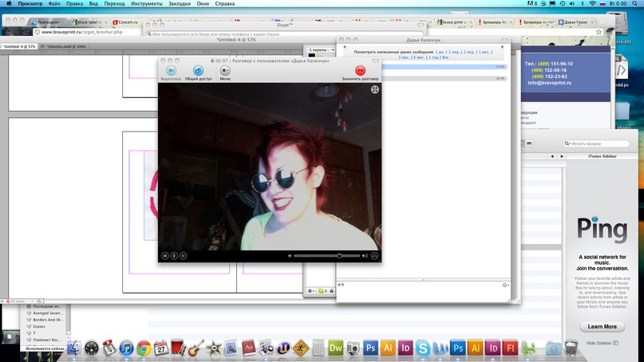Open the Меню dropdown in call window
644x362 pixels.
pos(225,71)
